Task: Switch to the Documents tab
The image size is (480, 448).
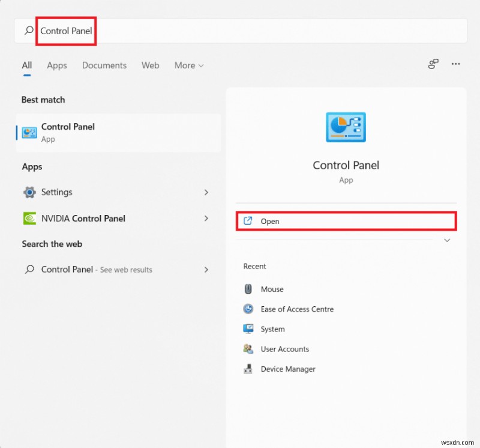Action: (x=104, y=65)
